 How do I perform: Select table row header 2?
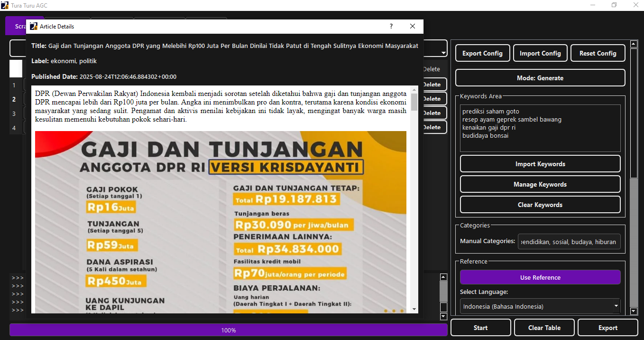point(14,99)
